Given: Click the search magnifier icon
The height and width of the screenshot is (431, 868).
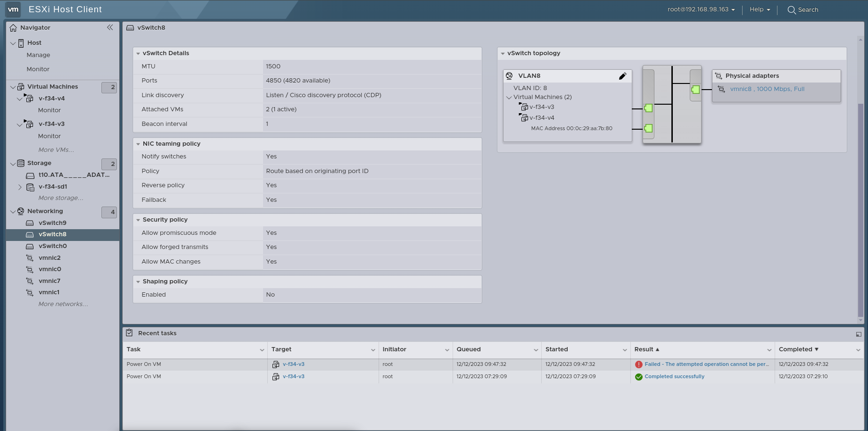Looking at the screenshot, I should (x=792, y=10).
